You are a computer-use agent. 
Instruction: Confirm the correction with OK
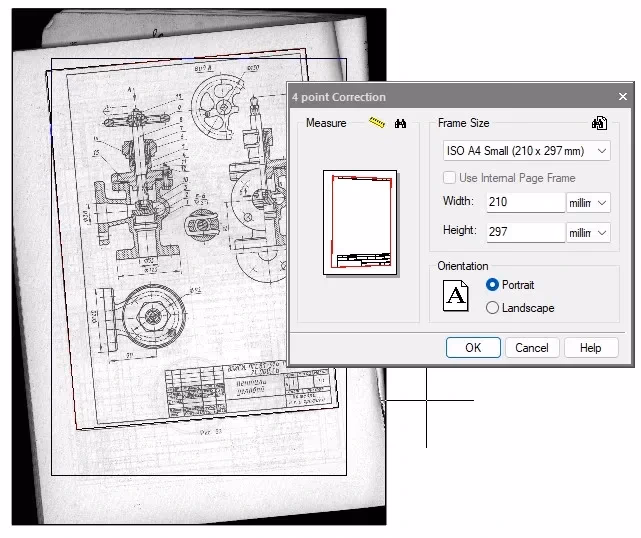(473, 347)
